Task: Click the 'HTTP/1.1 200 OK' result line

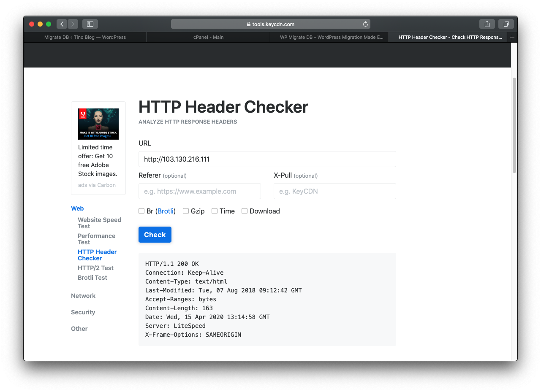Action: click(x=172, y=264)
